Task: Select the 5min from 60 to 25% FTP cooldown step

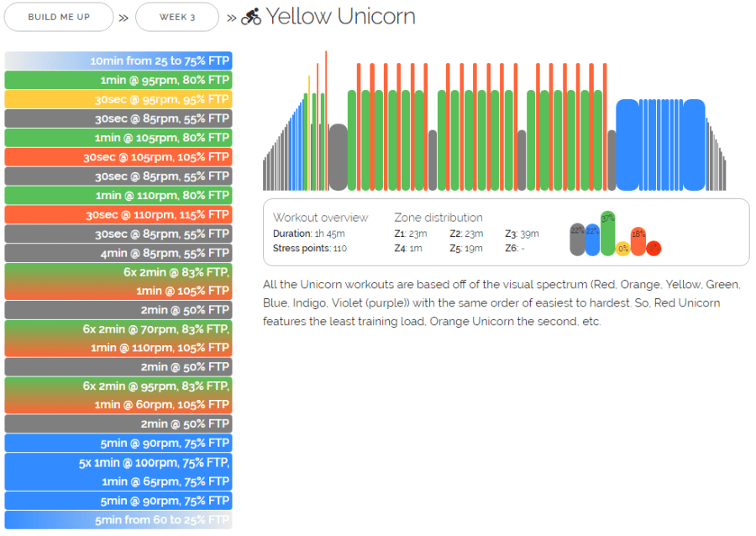Action: click(x=118, y=520)
